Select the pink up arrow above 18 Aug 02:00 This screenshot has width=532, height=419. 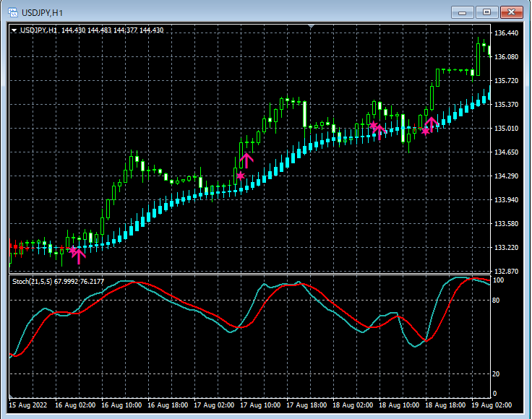379,131
